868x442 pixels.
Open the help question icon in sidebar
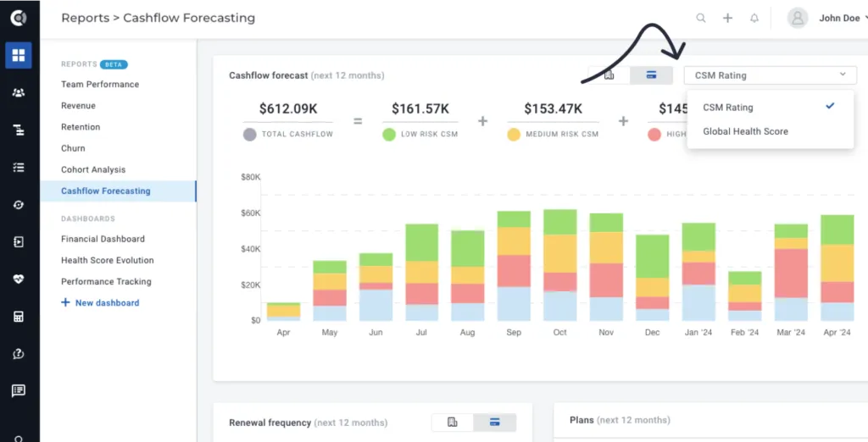click(x=19, y=354)
